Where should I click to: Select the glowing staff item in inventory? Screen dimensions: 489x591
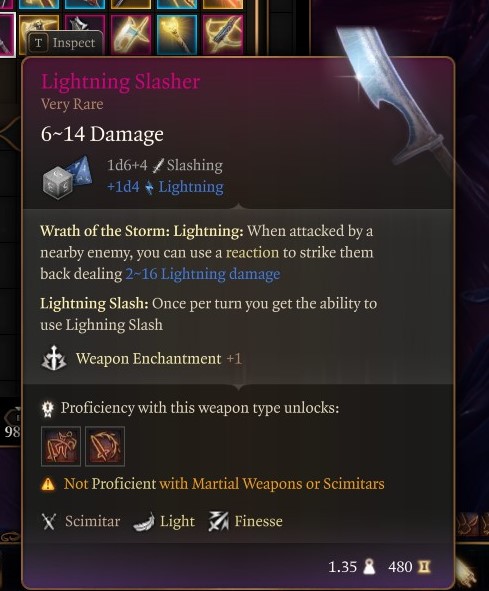pyautogui.click(x=177, y=35)
